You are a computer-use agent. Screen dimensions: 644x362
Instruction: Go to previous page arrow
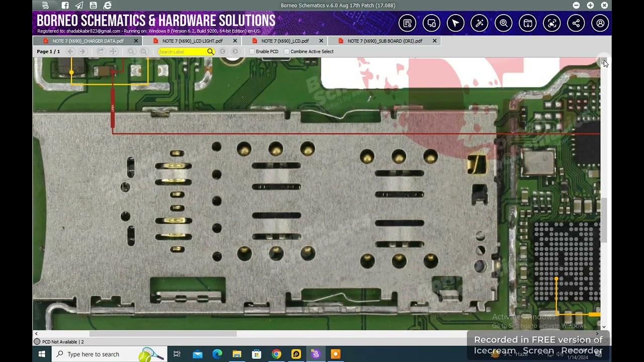click(70, 51)
